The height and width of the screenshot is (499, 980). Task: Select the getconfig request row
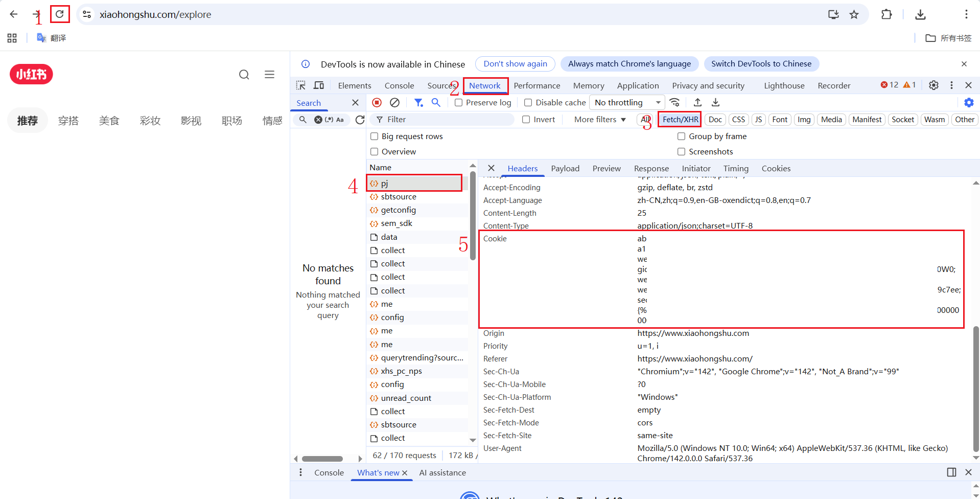tap(417, 210)
